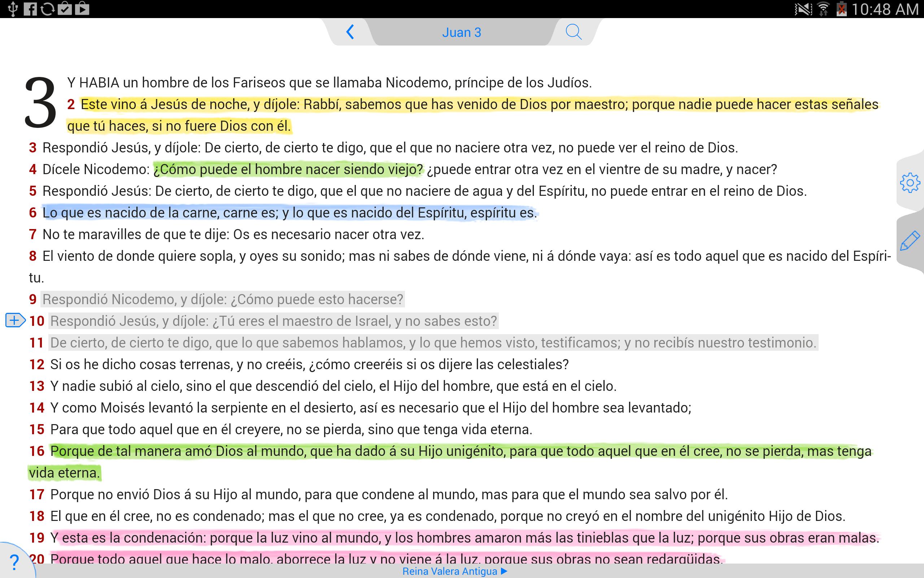
Task: Tap verse number 3
Action: (x=33, y=147)
